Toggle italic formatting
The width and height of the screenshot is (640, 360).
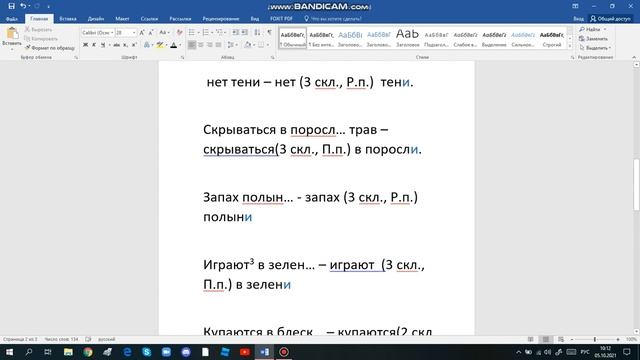click(x=94, y=45)
